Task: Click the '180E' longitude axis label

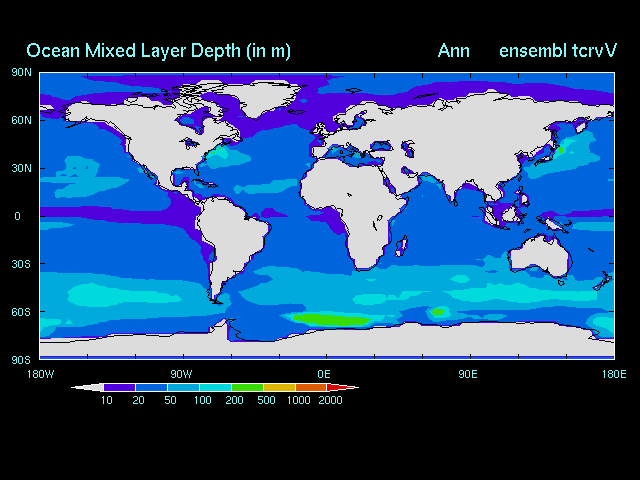Action: tap(614, 374)
